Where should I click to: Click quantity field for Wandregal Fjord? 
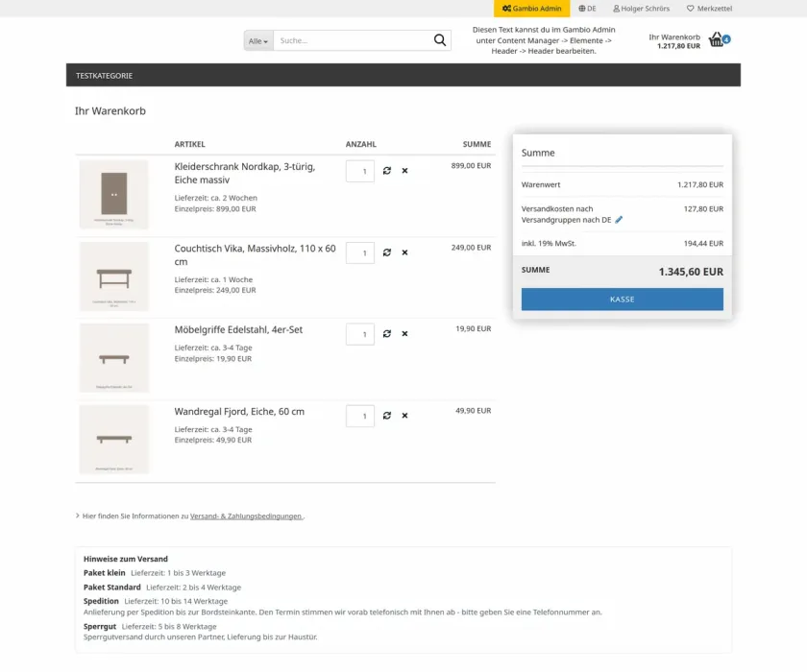[360, 416]
